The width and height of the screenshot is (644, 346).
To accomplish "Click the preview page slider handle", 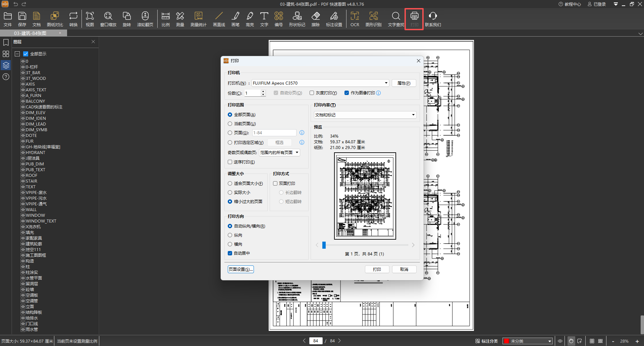I will (324, 245).
